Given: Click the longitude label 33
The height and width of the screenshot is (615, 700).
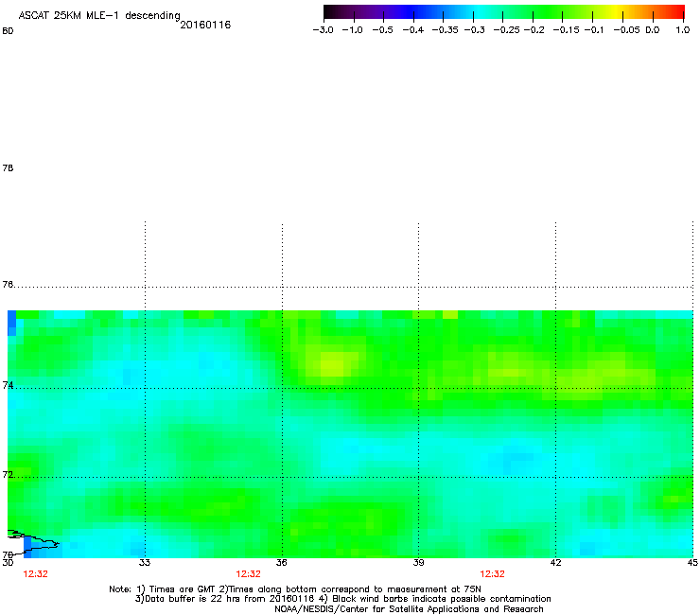Looking at the screenshot, I should coord(145,562).
